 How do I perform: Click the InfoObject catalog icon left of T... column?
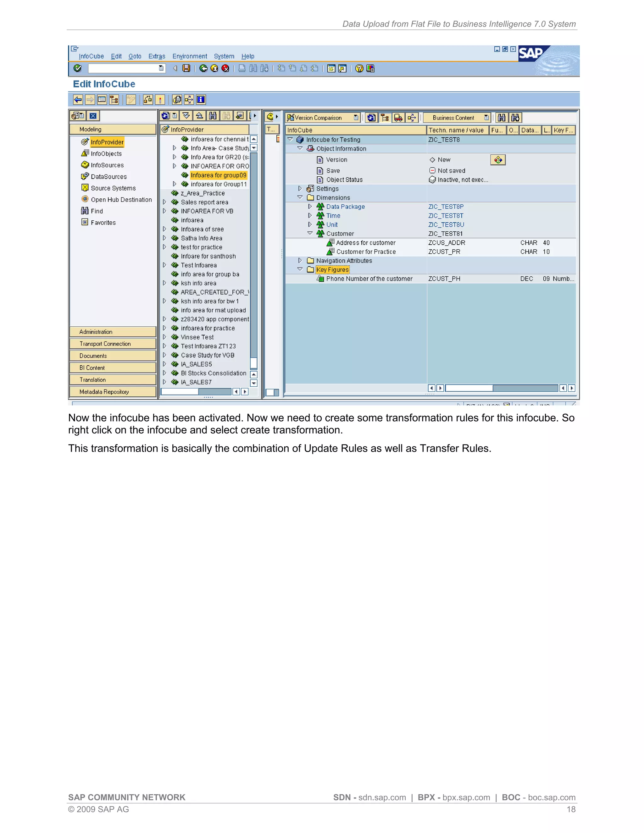270,117
